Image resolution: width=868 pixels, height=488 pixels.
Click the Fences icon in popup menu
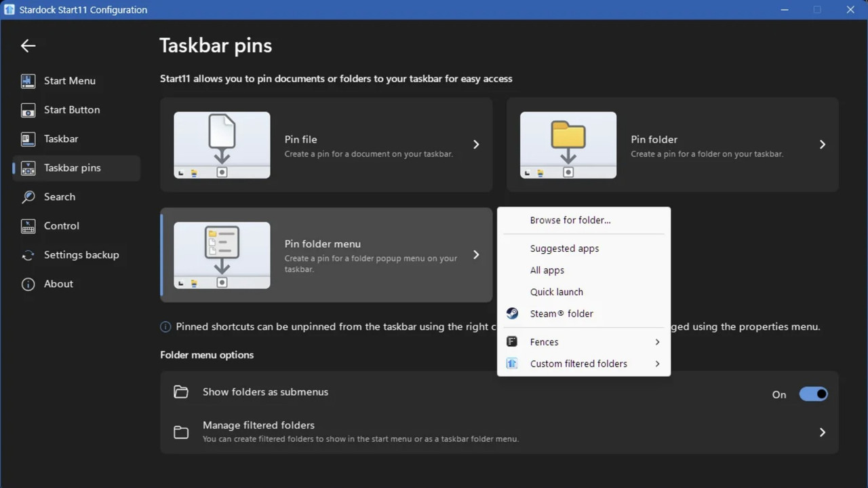coord(512,342)
